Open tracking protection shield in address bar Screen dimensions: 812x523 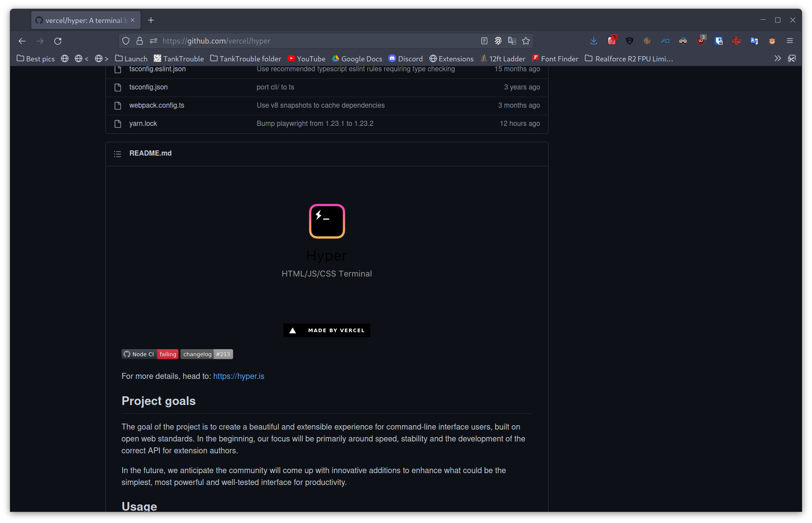(126, 41)
